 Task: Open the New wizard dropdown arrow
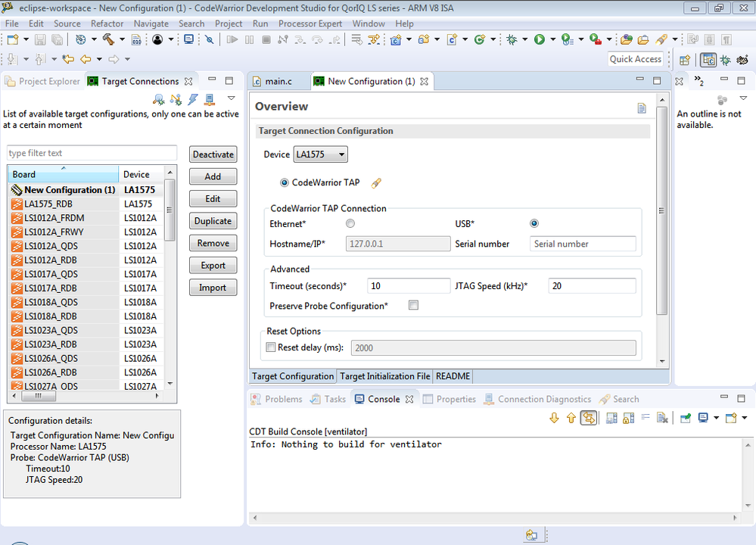(26, 39)
